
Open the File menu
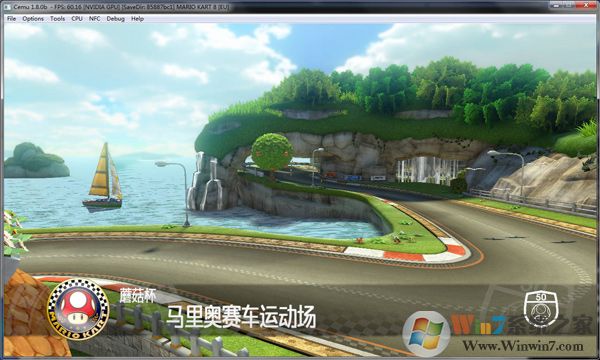coord(11,18)
